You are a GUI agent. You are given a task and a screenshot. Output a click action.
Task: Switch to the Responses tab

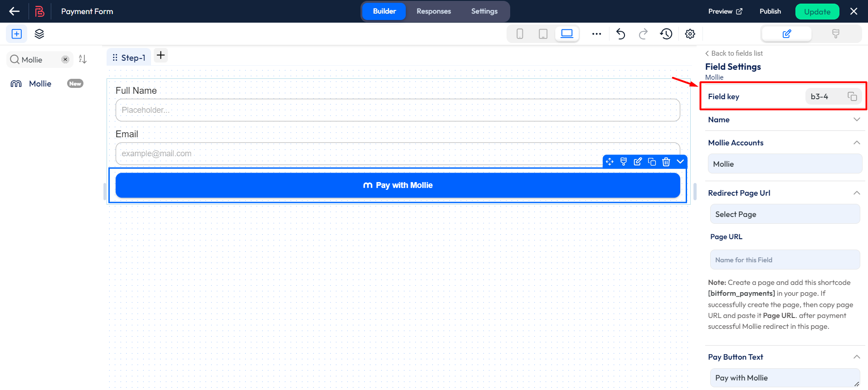click(x=434, y=11)
